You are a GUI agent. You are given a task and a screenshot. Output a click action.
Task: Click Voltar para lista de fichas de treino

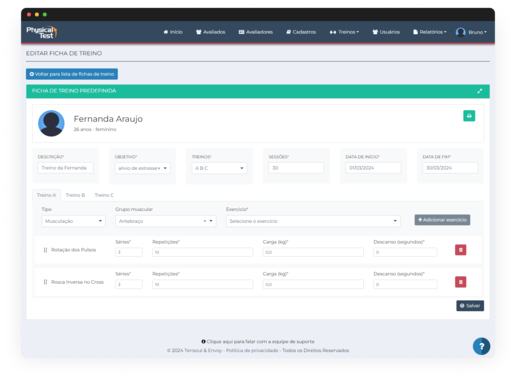tap(72, 74)
